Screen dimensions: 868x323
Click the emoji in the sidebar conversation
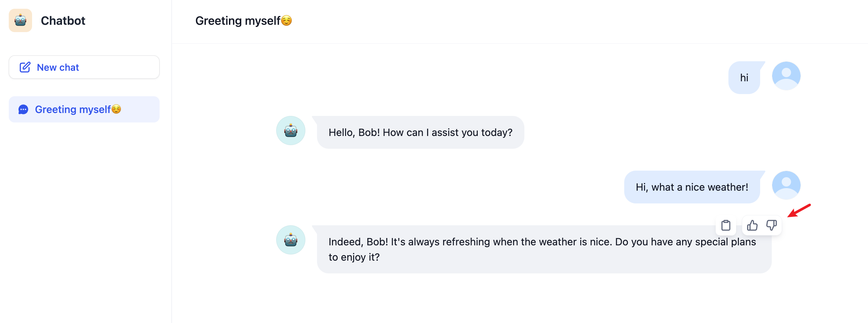click(x=116, y=109)
